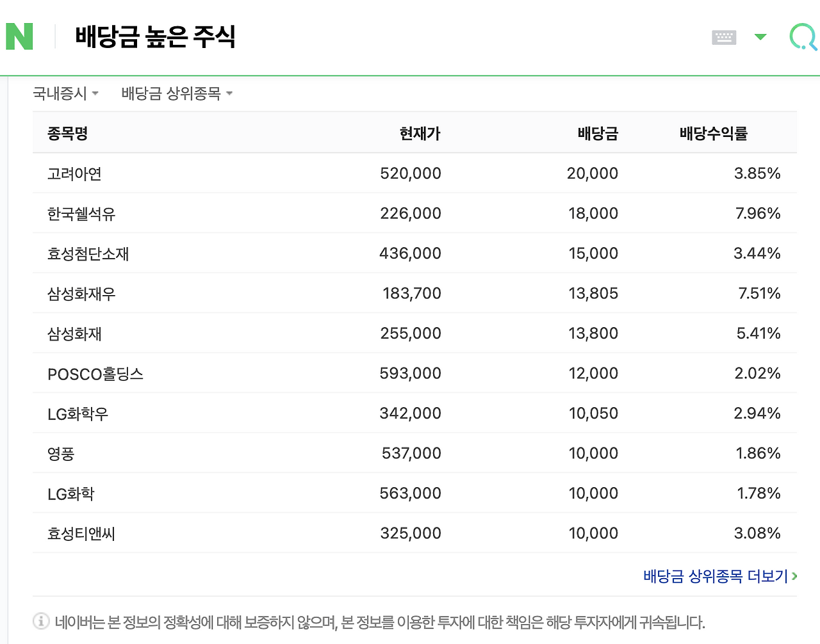Click the info icon beside the disclaimer
Viewport: 820px width, 644px height.
click(x=41, y=621)
